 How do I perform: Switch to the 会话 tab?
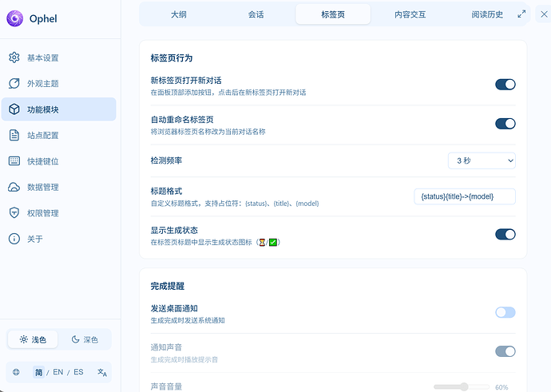tap(256, 14)
